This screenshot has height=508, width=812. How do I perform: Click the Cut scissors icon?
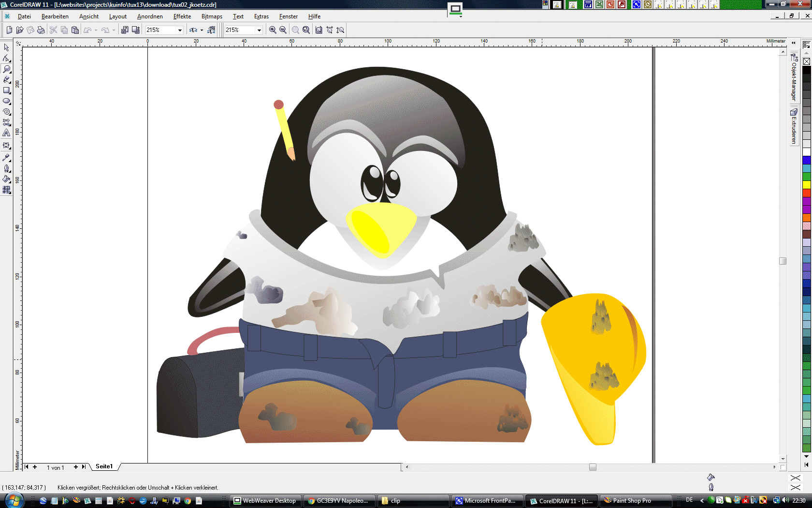tap(54, 30)
